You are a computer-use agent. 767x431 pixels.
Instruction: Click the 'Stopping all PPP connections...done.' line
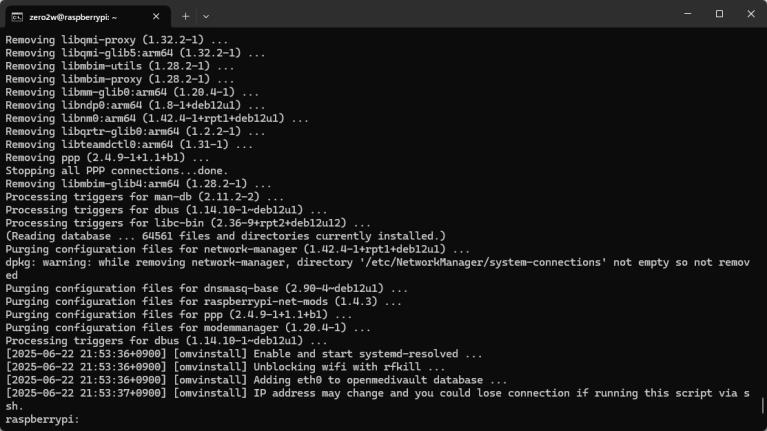117,171
